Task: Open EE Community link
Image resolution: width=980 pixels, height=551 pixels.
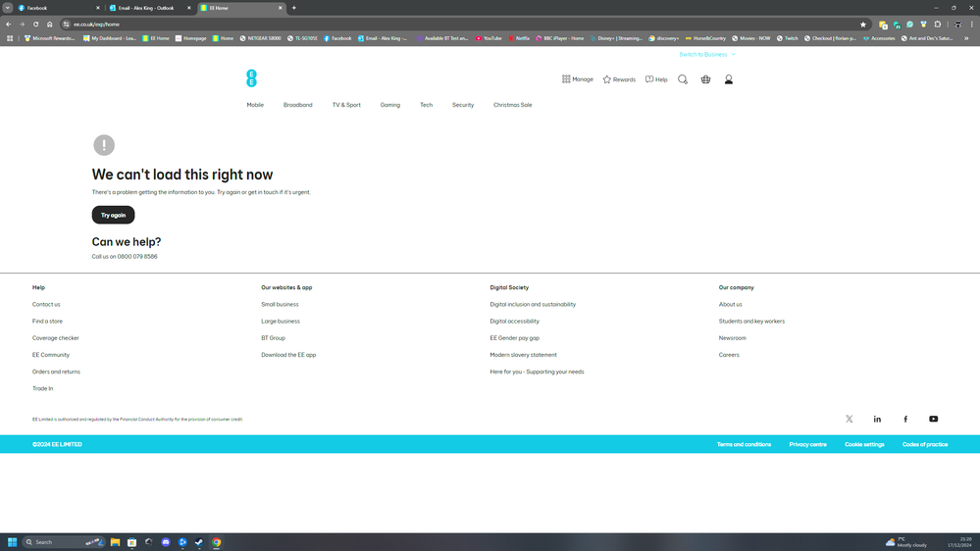Action: pyautogui.click(x=51, y=355)
